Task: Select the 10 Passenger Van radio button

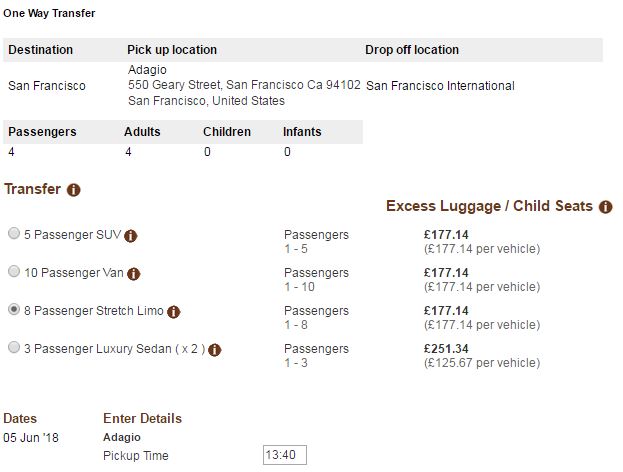Action: (13, 271)
